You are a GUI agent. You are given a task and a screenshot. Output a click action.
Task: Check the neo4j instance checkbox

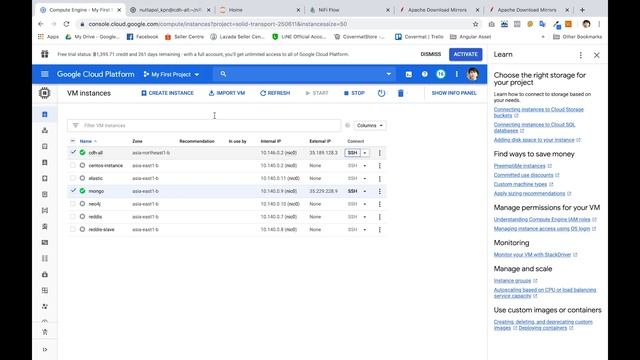[73, 204]
